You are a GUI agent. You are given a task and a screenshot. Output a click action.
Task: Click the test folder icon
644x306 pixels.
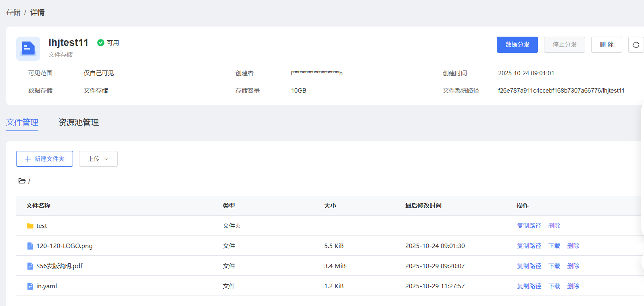(x=30, y=226)
